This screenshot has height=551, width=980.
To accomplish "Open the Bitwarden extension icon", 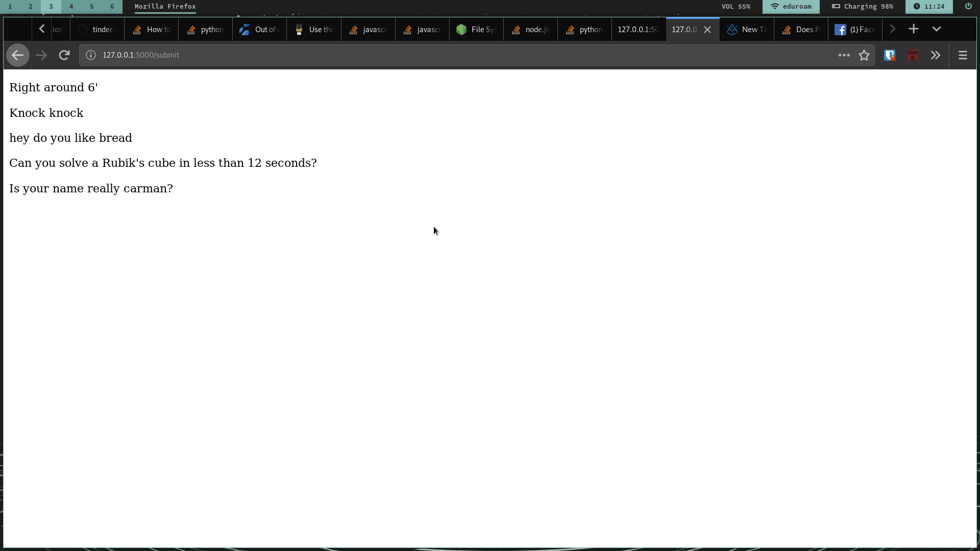I will (x=890, y=55).
